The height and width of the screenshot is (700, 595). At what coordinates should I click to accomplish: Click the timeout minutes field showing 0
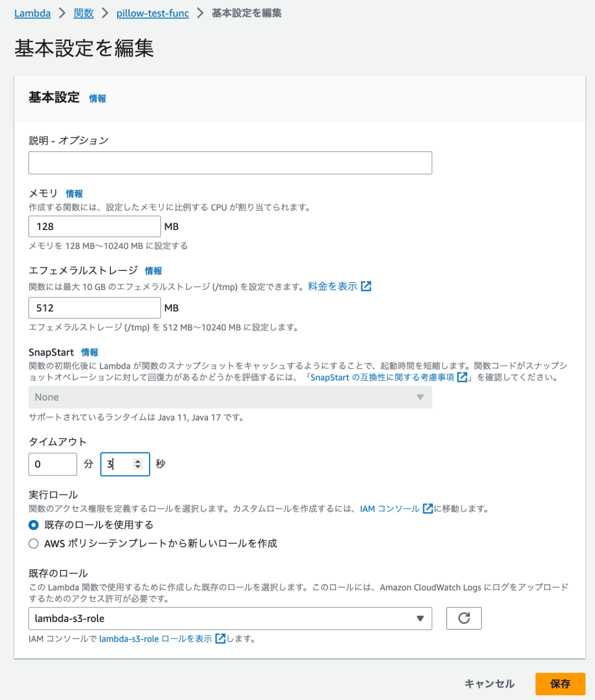point(52,464)
